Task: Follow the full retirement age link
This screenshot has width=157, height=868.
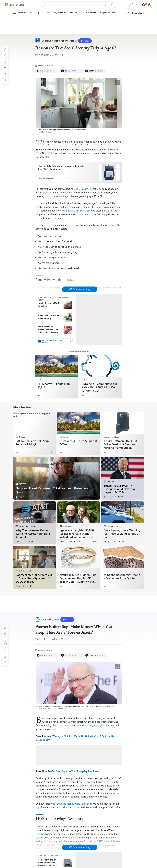Action: tap(59, 197)
